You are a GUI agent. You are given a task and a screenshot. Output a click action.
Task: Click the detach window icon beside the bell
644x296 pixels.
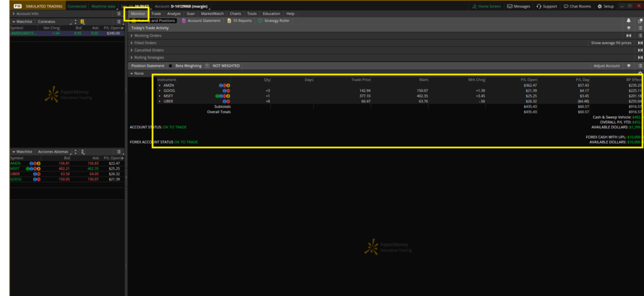click(640, 21)
